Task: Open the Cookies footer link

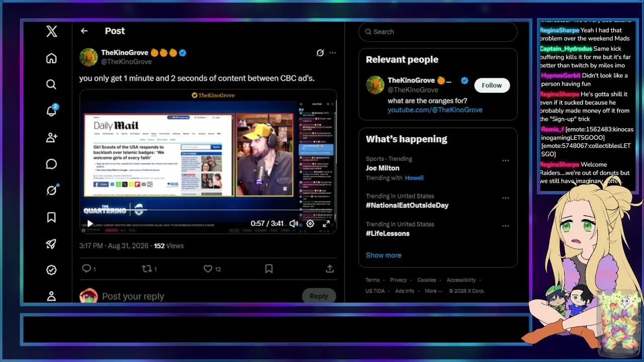Action: point(427,280)
